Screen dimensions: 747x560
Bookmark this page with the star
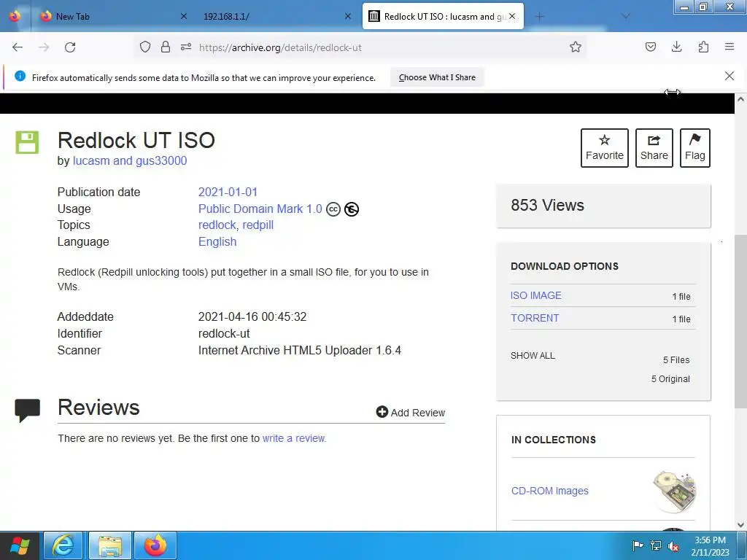(576, 47)
